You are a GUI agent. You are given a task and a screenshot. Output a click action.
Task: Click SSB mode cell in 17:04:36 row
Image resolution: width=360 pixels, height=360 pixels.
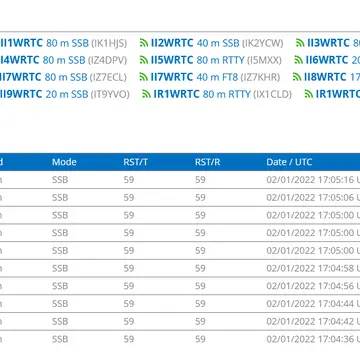coord(60,339)
